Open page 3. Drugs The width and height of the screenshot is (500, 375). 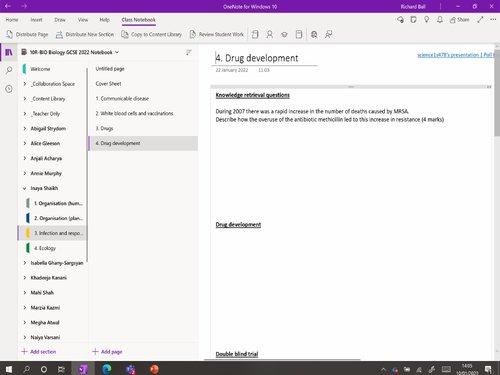(143, 128)
